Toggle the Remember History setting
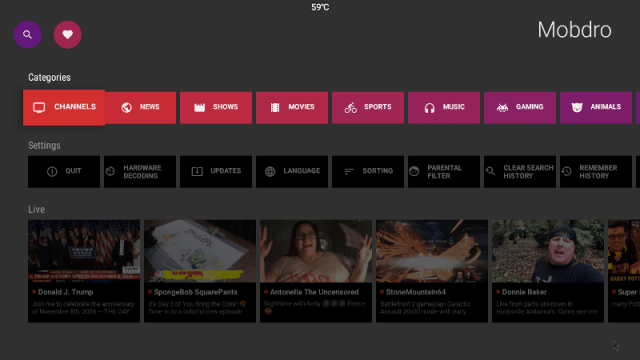640x360 pixels. coord(596,172)
